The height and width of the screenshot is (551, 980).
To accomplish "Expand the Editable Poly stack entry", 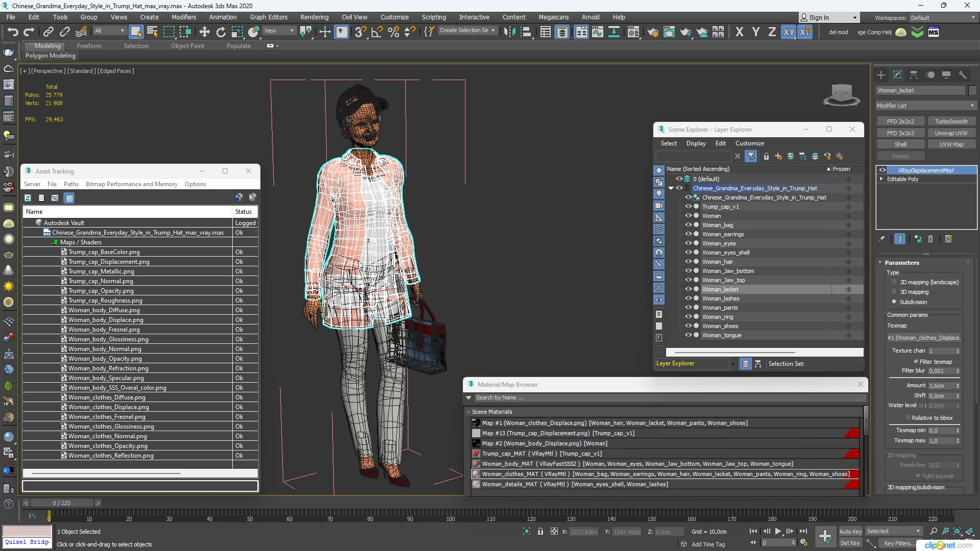I will tap(881, 179).
